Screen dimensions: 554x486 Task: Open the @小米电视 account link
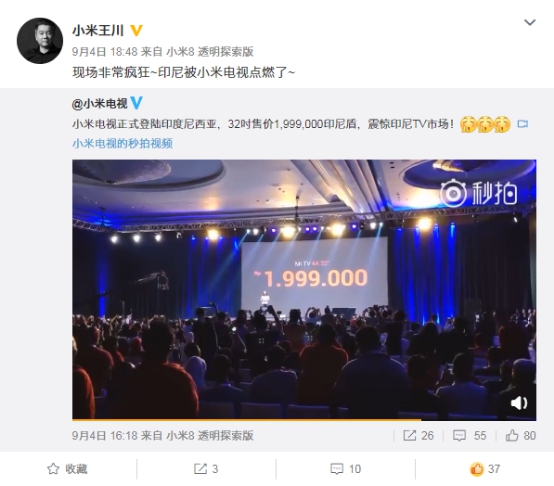pyautogui.click(x=100, y=103)
